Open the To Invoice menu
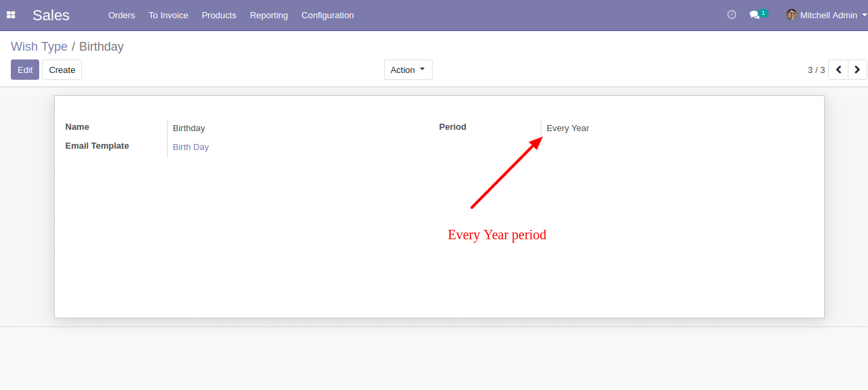Image resolution: width=868 pixels, height=390 pixels. [168, 15]
